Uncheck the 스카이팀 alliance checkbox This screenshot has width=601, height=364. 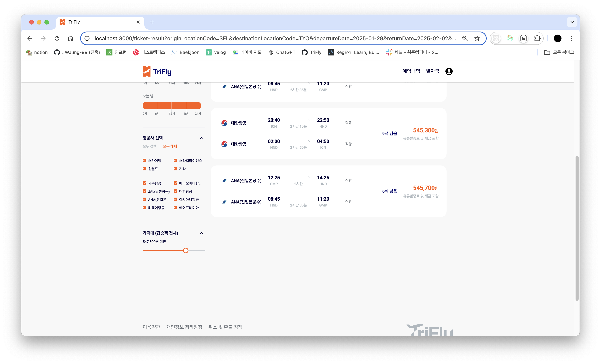(x=144, y=161)
